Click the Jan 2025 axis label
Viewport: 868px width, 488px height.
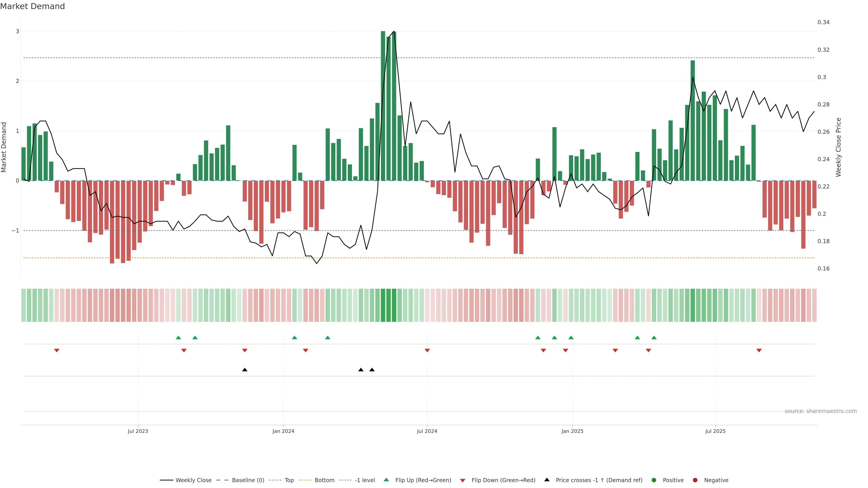coord(572,431)
